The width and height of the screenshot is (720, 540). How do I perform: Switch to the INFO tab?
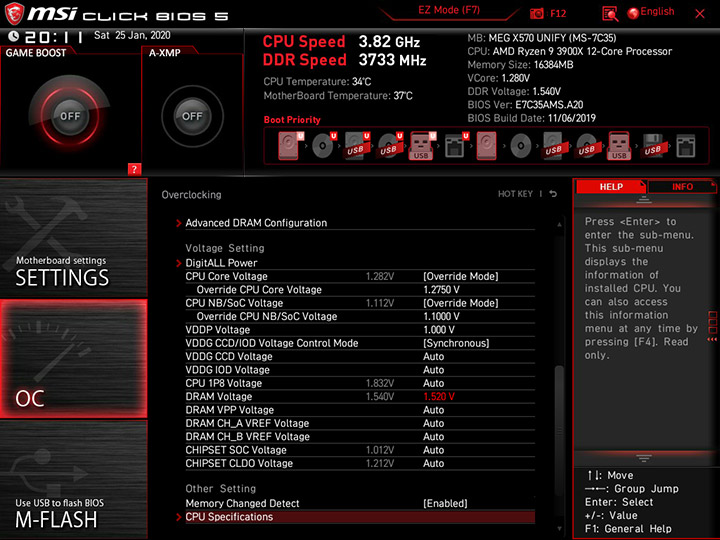click(x=682, y=187)
